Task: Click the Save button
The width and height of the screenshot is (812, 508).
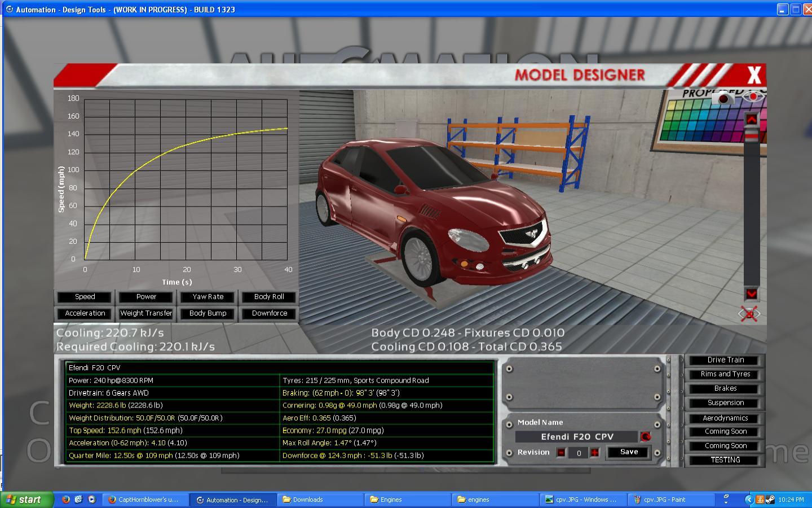Action: pos(629,452)
